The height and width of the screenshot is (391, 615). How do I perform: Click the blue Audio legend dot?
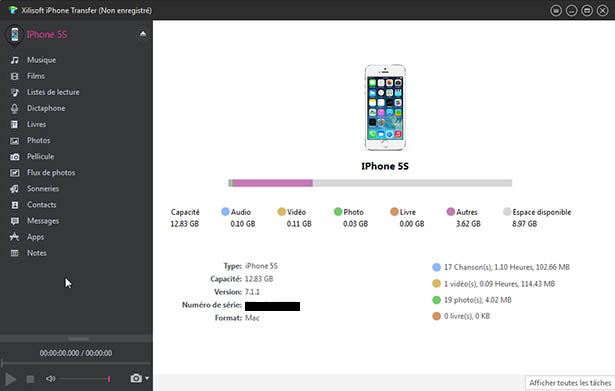[x=225, y=212]
